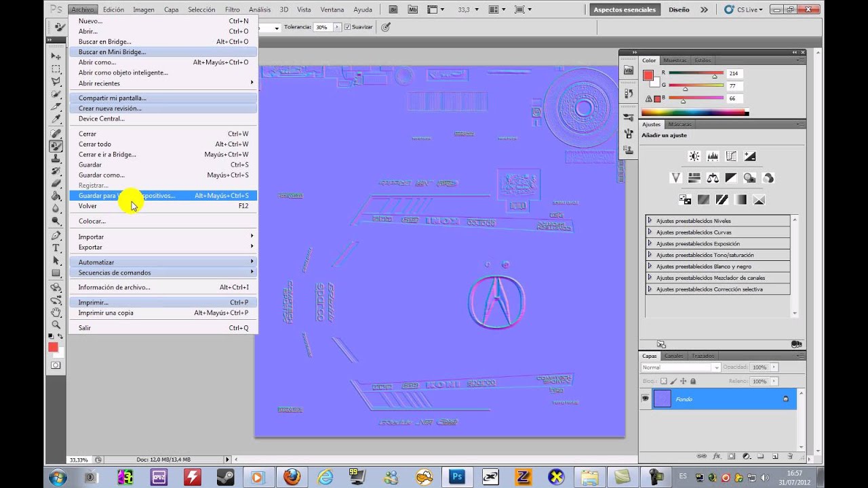Toggle visibility of the Fondo layer
868x488 pixels.
(646, 399)
